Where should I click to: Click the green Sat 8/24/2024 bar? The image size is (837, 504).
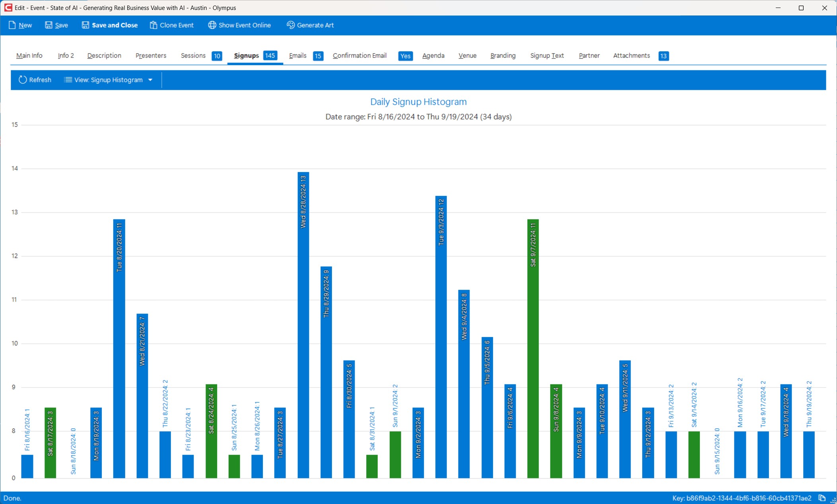(x=212, y=431)
